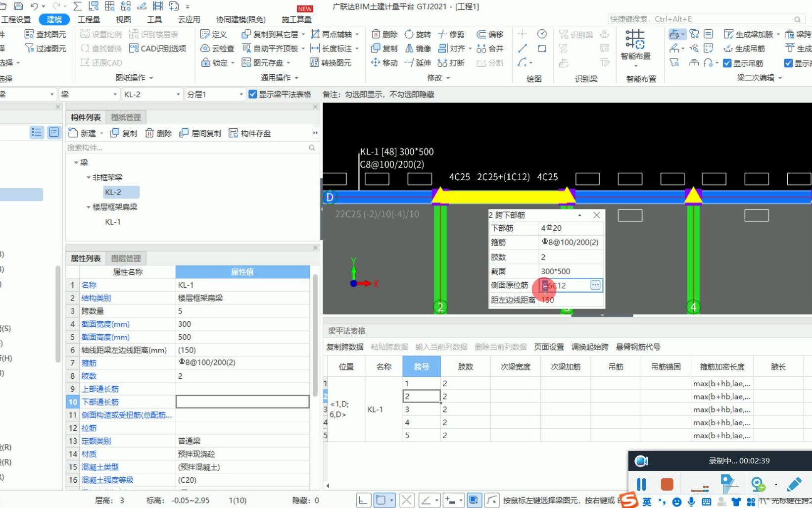Viewport: 812px width, 508px height.
Task: Click the 跨号 column header
Action: point(422,367)
